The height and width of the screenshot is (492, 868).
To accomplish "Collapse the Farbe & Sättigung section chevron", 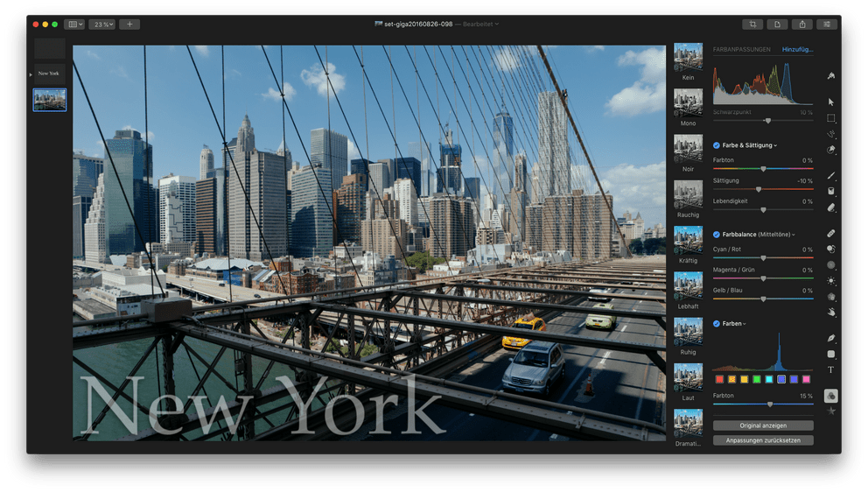I will point(775,145).
